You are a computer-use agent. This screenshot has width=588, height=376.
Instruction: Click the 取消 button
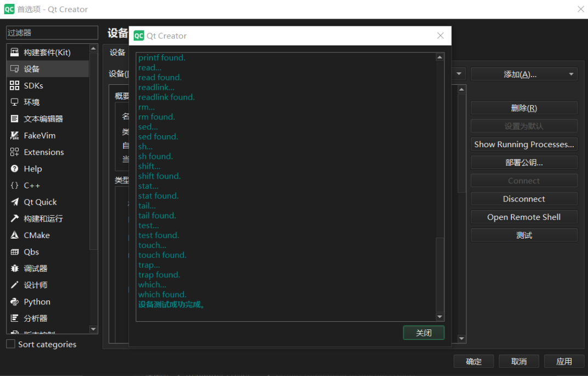tap(519, 361)
